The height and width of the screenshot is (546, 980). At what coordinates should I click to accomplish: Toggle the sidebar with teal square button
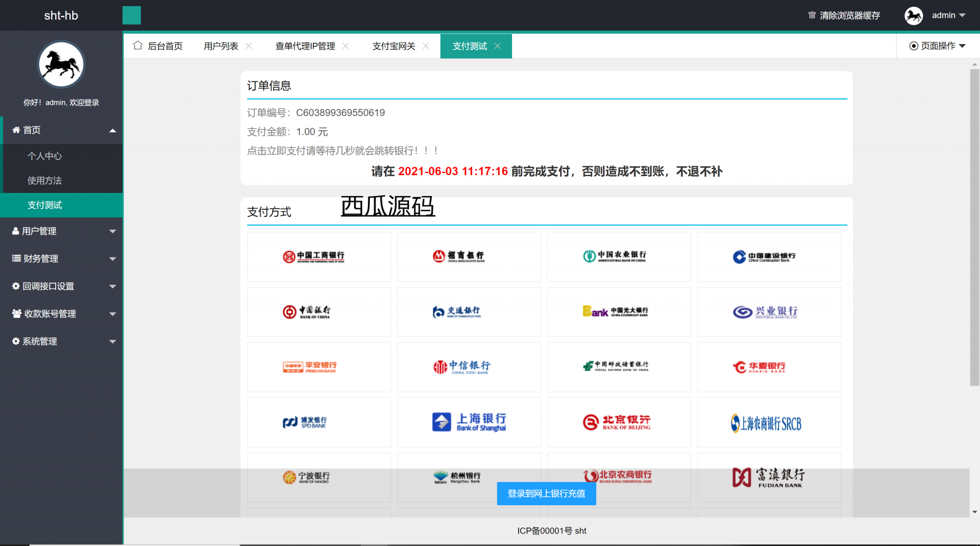pyautogui.click(x=132, y=15)
